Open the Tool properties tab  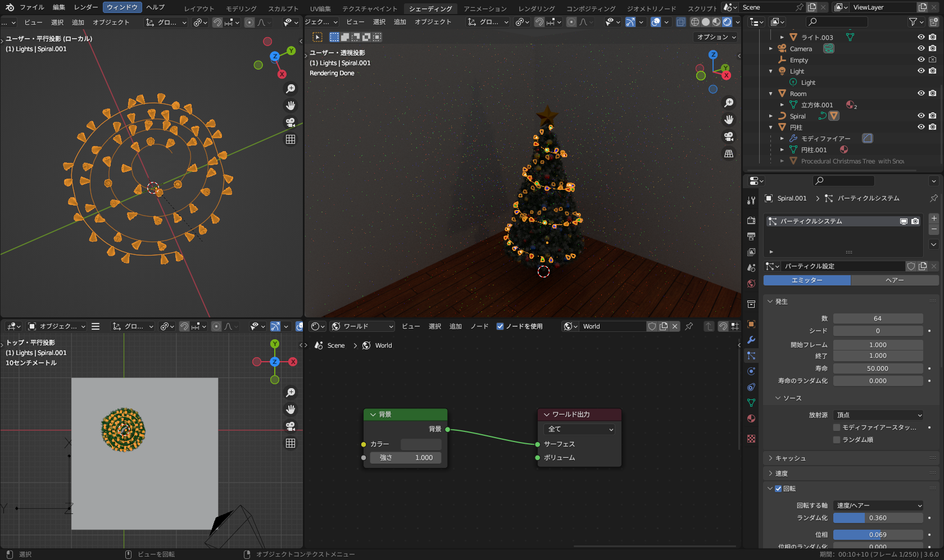tap(751, 201)
